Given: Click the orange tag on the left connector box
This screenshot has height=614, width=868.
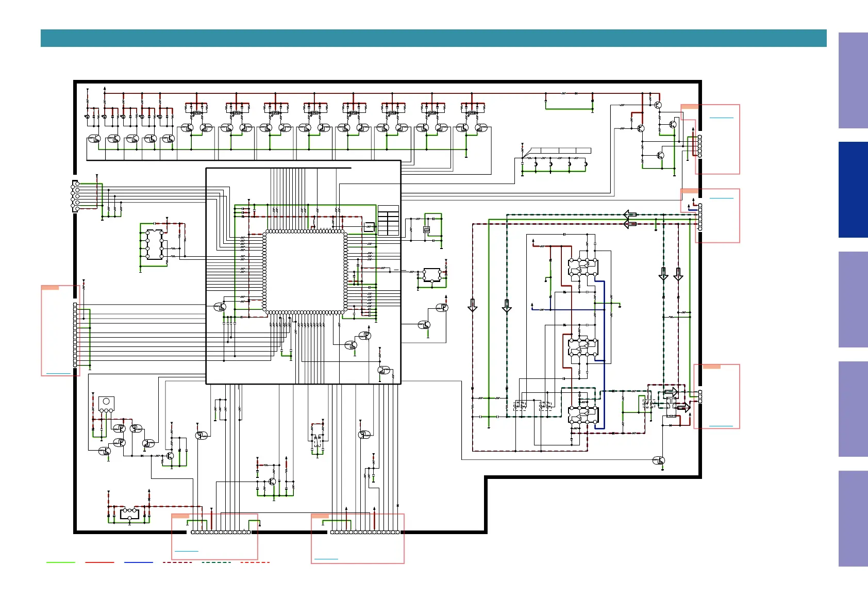Looking at the screenshot, I should point(50,288).
